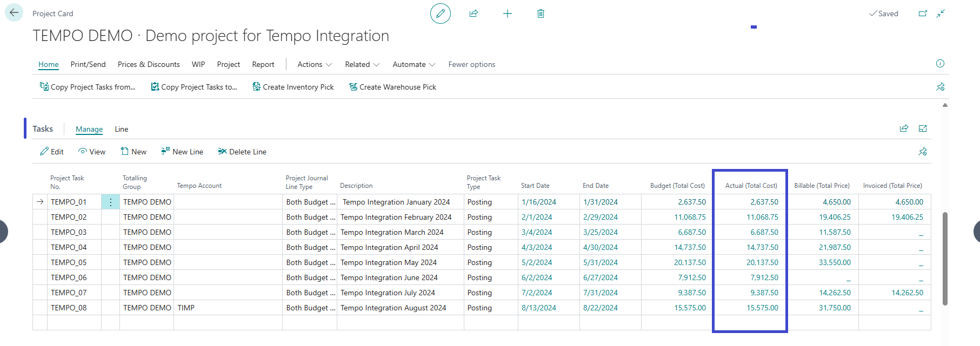The image size is (980, 346).
Task: Open the row options for TEMPO_01
Action: (110, 202)
